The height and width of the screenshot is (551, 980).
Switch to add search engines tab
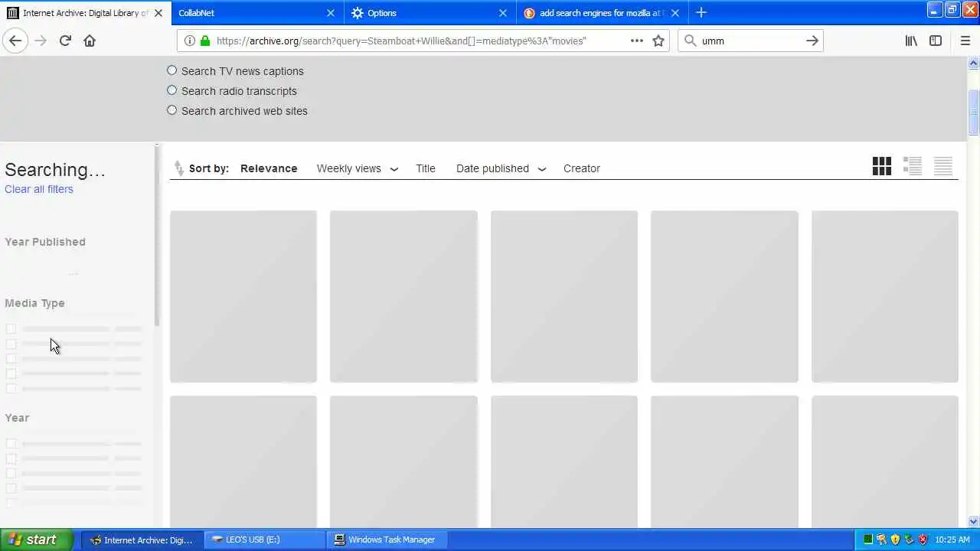click(x=603, y=13)
